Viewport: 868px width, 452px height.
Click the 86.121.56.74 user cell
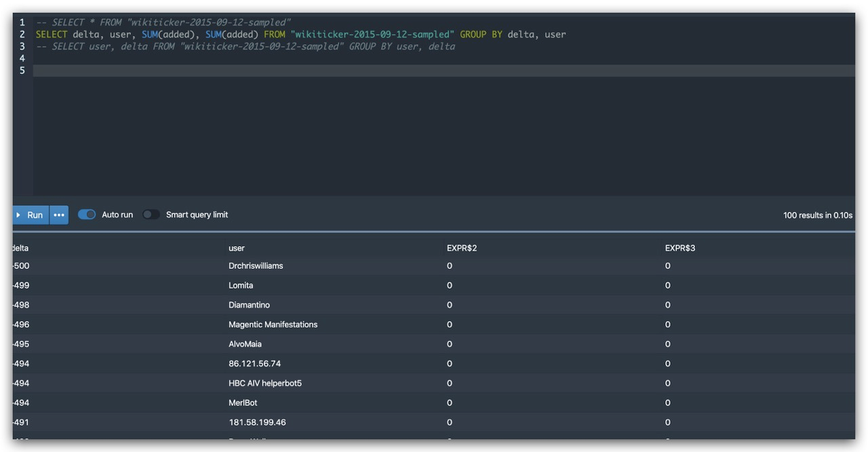[x=254, y=364]
